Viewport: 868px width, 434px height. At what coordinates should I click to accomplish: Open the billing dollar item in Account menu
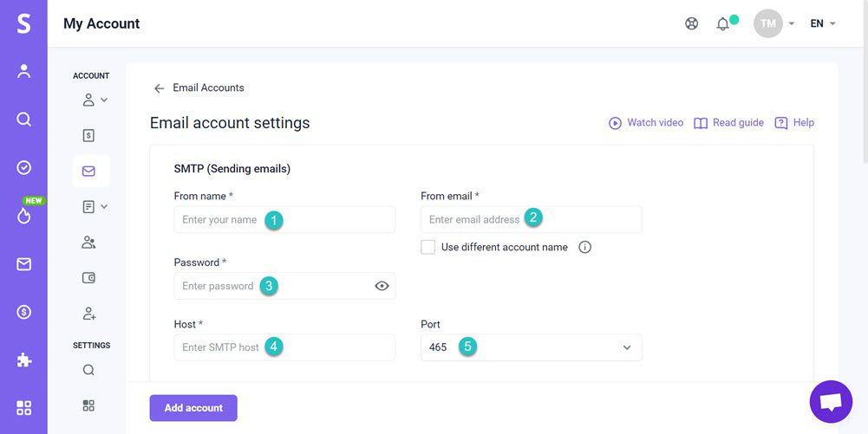pyautogui.click(x=88, y=135)
